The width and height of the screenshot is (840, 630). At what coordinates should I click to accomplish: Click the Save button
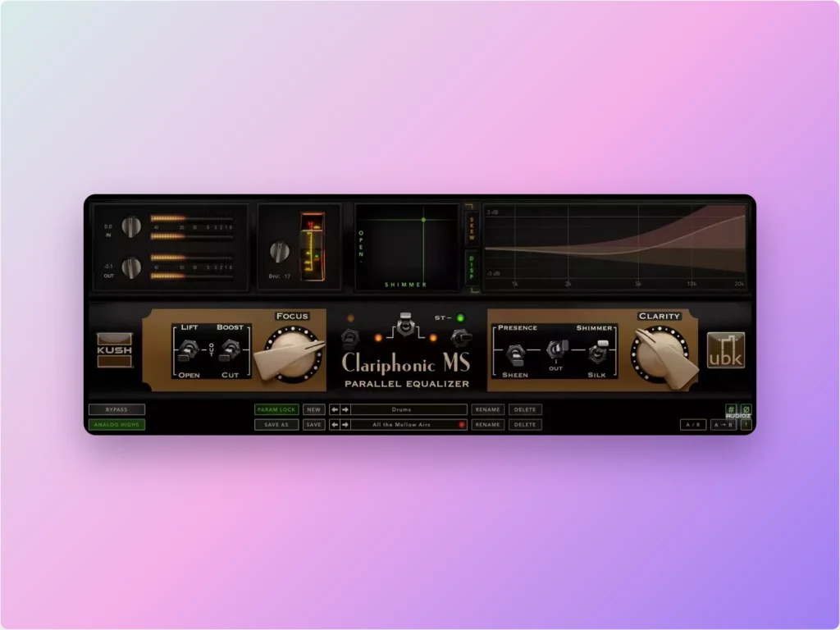pos(314,425)
